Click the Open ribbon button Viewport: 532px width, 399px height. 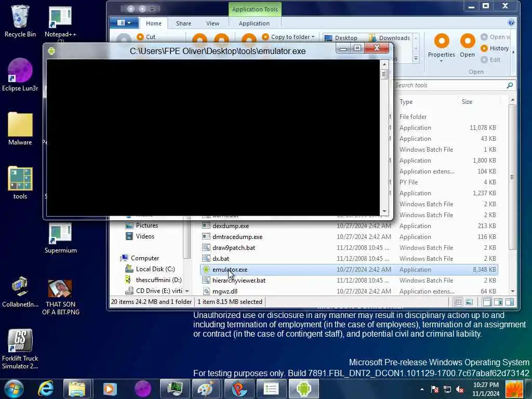[467, 46]
